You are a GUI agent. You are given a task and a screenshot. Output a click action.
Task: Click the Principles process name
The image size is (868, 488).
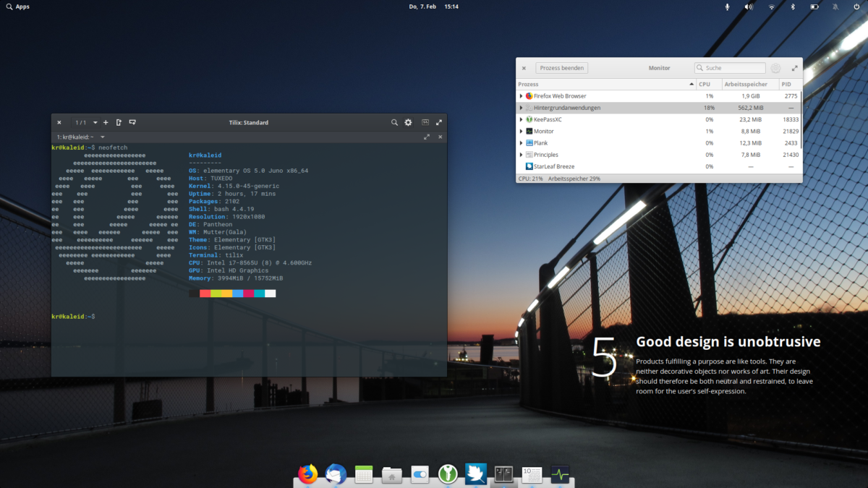coord(547,155)
